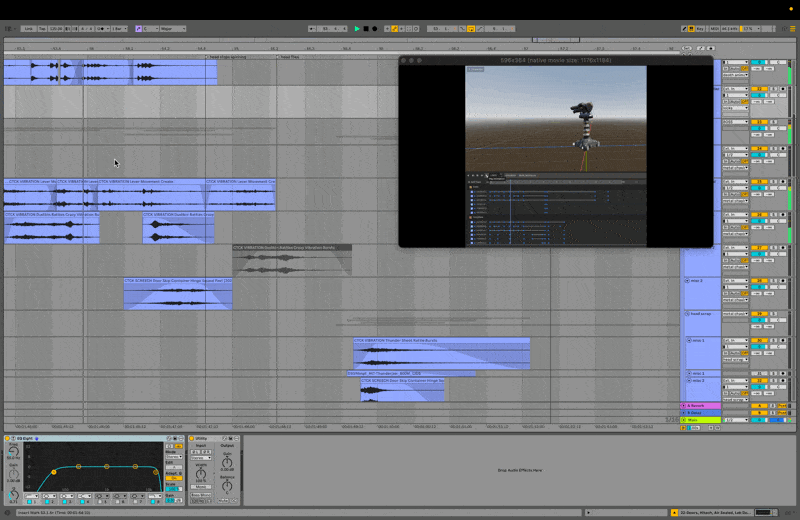This screenshot has height=520, width=800.
Task: Click the Utility device activator icon
Action: [x=192, y=439]
